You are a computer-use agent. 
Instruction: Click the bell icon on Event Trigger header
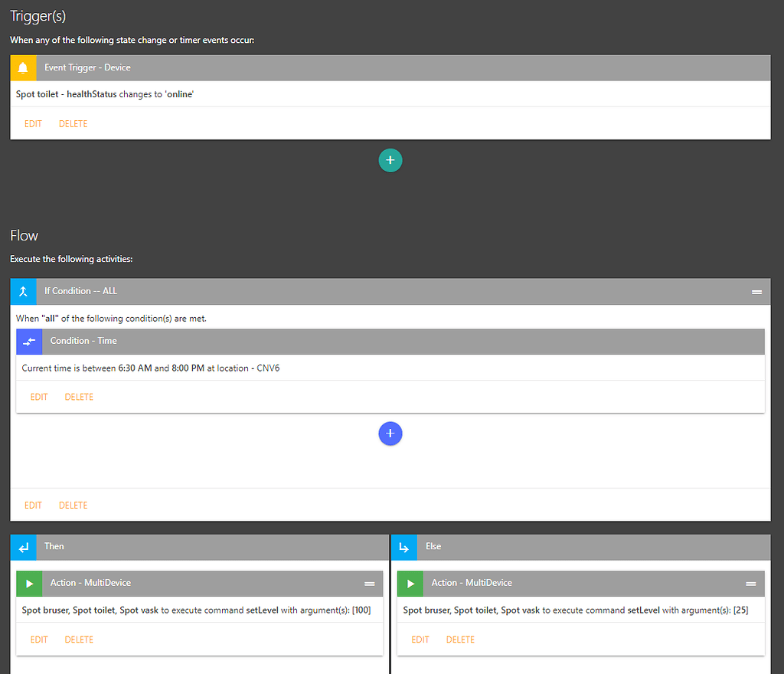click(x=22, y=67)
